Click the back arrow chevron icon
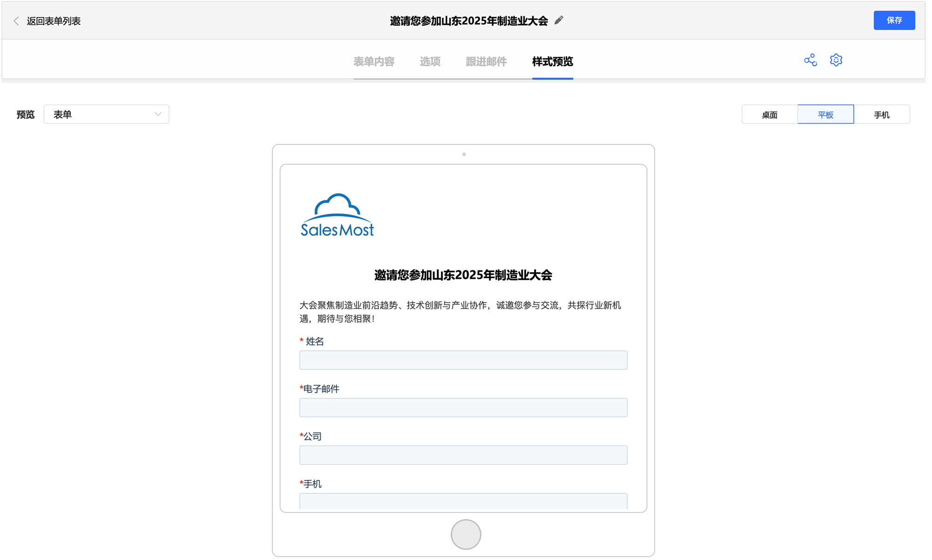 tap(16, 21)
